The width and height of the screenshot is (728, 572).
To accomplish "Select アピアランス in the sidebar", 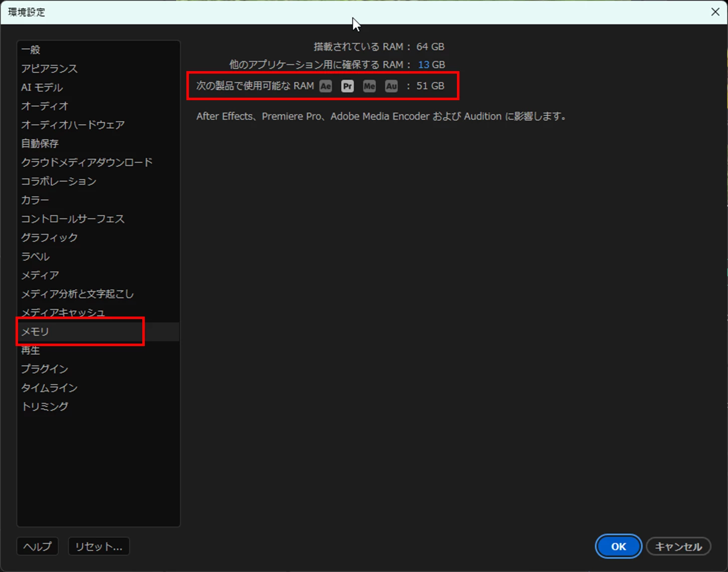I will [x=98, y=69].
